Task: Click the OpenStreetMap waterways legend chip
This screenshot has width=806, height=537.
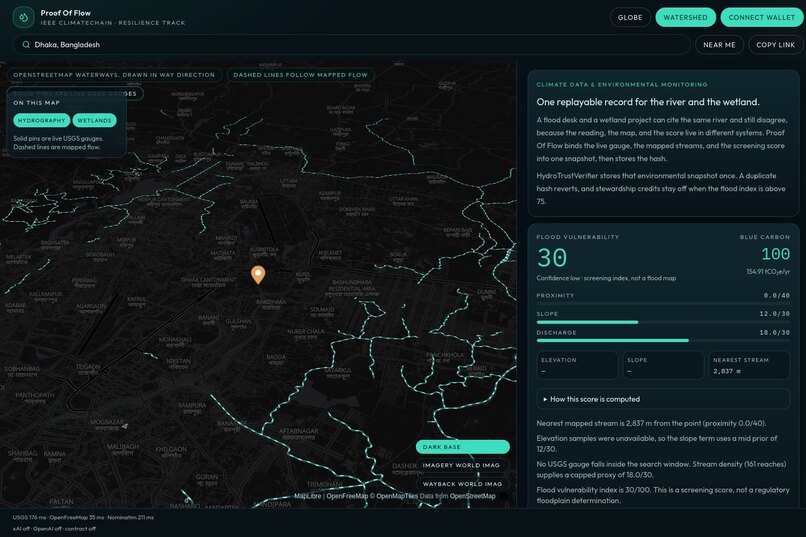Action: click(x=114, y=75)
